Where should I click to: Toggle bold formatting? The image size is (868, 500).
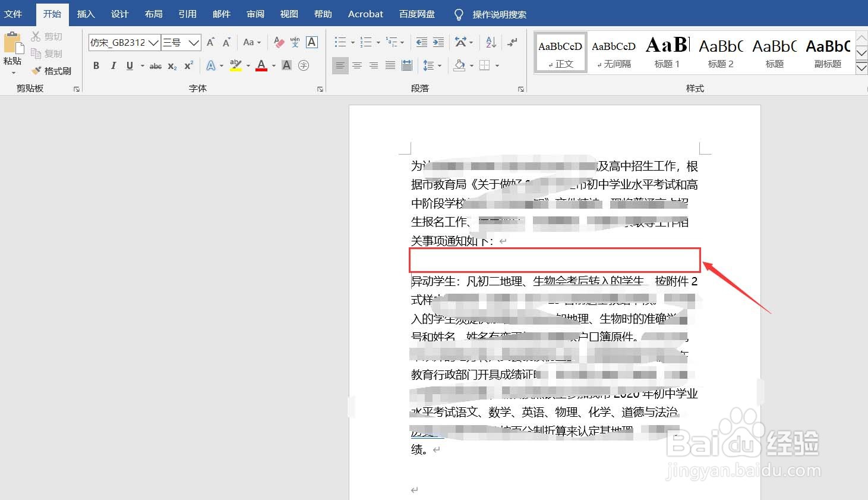click(96, 65)
